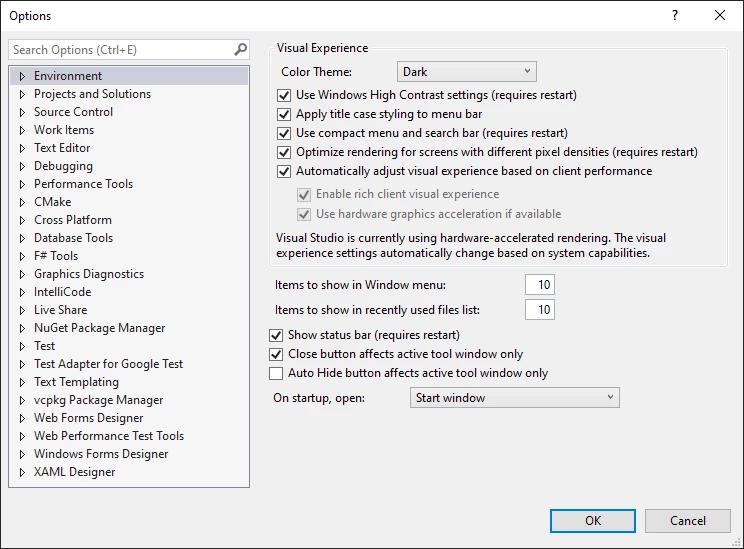The height and width of the screenshot is (549, 744).
Task: Select the vcpkg Package Manager category
Action: [x=99, y=400]
